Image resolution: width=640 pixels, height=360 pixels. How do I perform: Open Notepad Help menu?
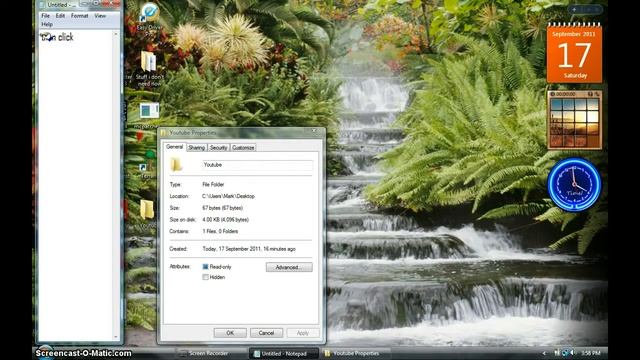coord(47,24)
